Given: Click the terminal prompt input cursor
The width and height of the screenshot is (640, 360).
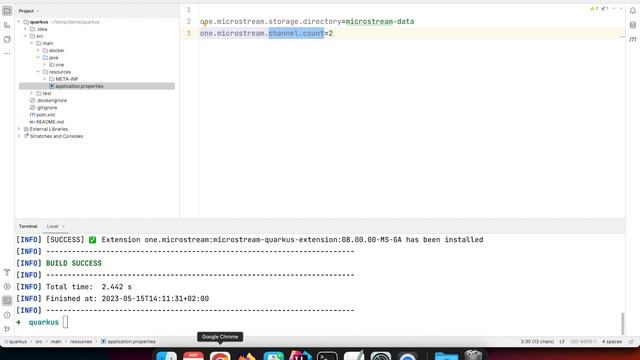Looking at the screenshot, I should [65, 322].
